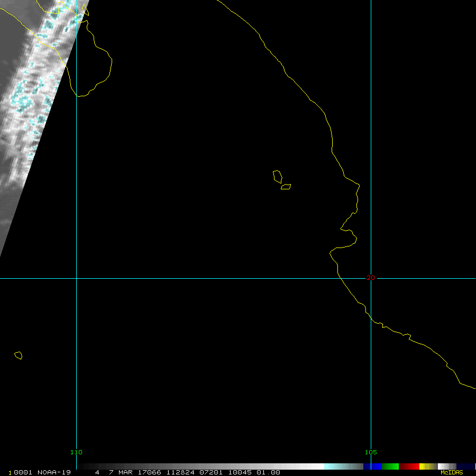Click the intersection of 110 and 20 gridlines
476x476 pixels.
coord(77,278)
